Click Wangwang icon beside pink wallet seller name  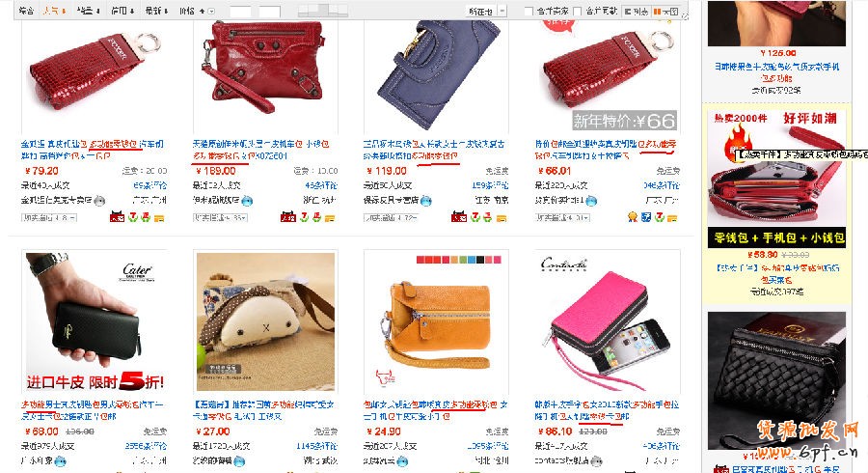596,460
